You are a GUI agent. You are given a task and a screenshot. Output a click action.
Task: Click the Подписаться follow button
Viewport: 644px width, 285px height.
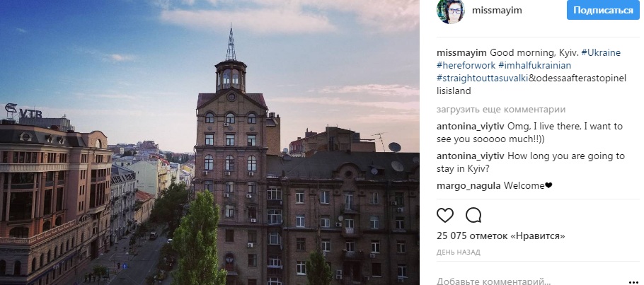(x=603, y=11)
